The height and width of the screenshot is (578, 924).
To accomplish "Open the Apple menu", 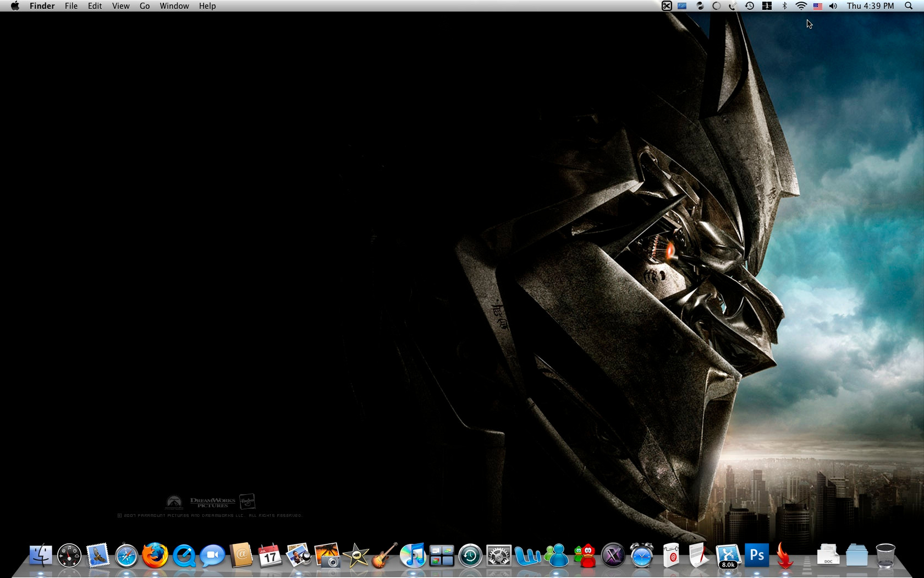I will pyautogui.click(x=15, y=6).
